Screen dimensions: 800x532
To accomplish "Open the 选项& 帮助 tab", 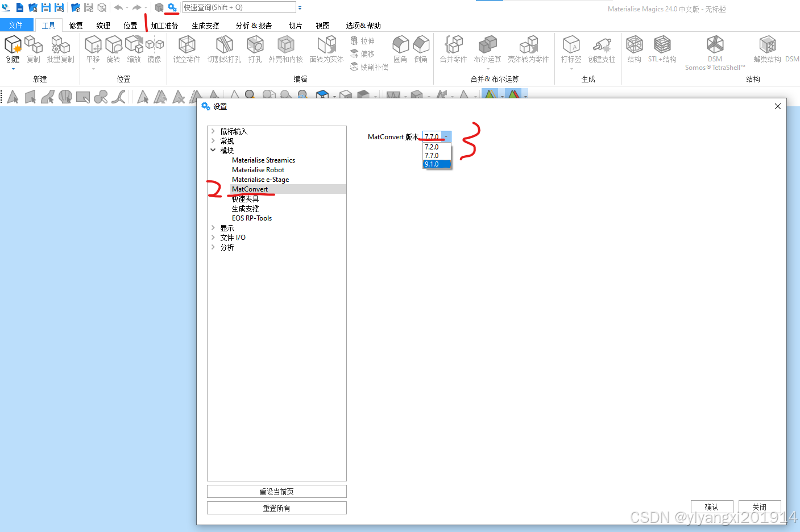I will pos(363,26).
